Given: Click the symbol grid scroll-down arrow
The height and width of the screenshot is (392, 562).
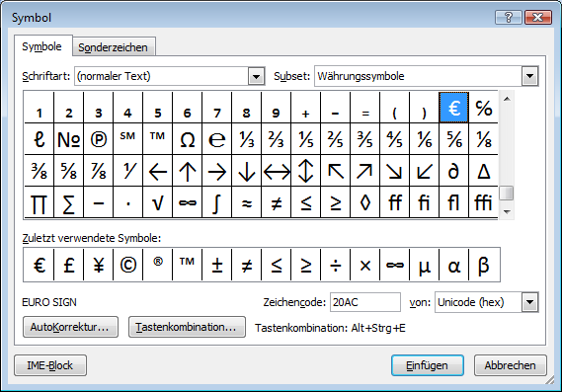Looking at the screenshot, I should point(507,211).
